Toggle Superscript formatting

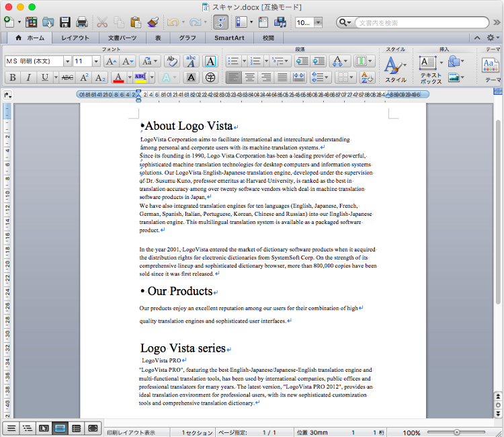pos(84,77)
